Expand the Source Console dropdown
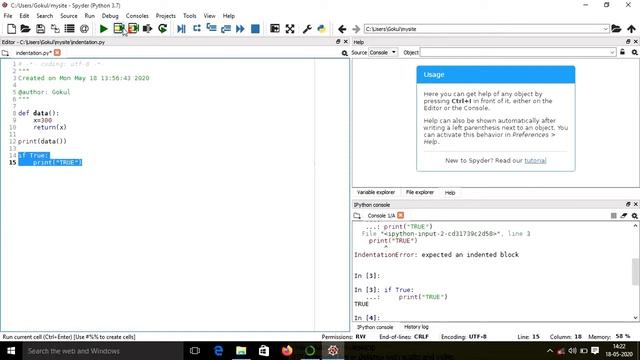This screenshot has height=360, width=640. pos(383,52)
